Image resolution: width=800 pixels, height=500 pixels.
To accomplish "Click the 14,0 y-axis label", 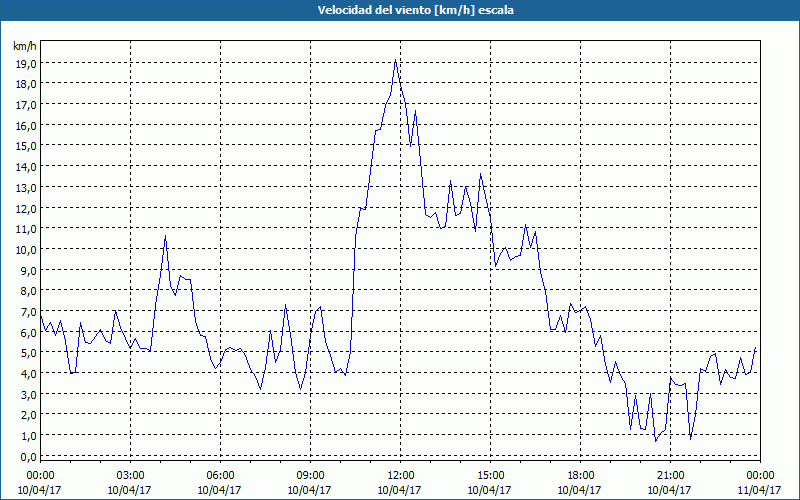I will click(26, 167).
